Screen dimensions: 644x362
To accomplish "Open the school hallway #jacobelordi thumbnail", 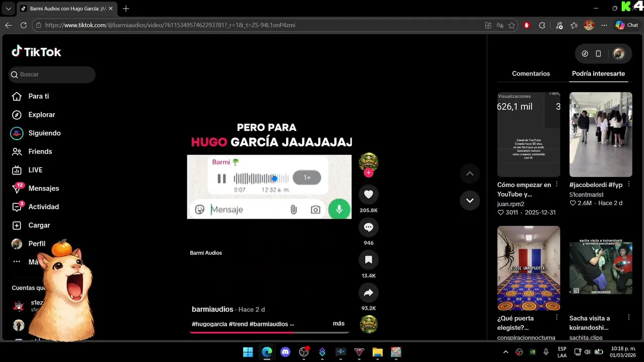I will (601, 134).
